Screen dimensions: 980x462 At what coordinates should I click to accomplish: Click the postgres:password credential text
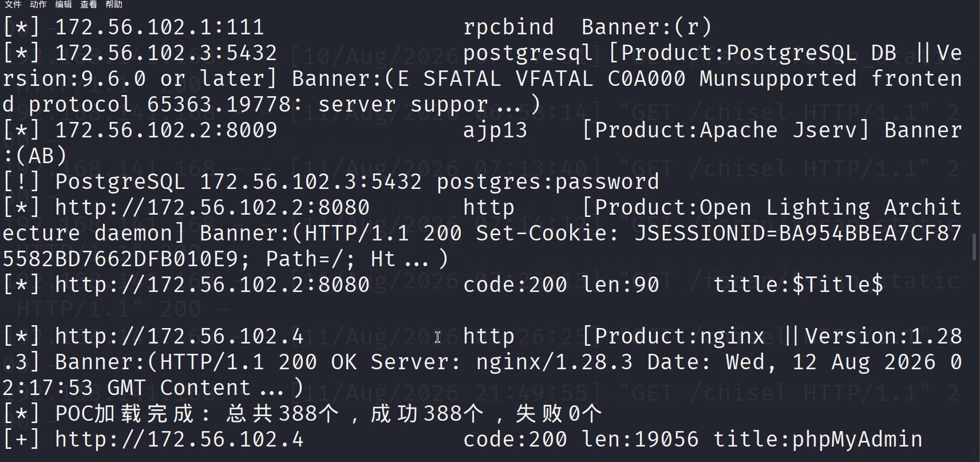coord(548,181)
